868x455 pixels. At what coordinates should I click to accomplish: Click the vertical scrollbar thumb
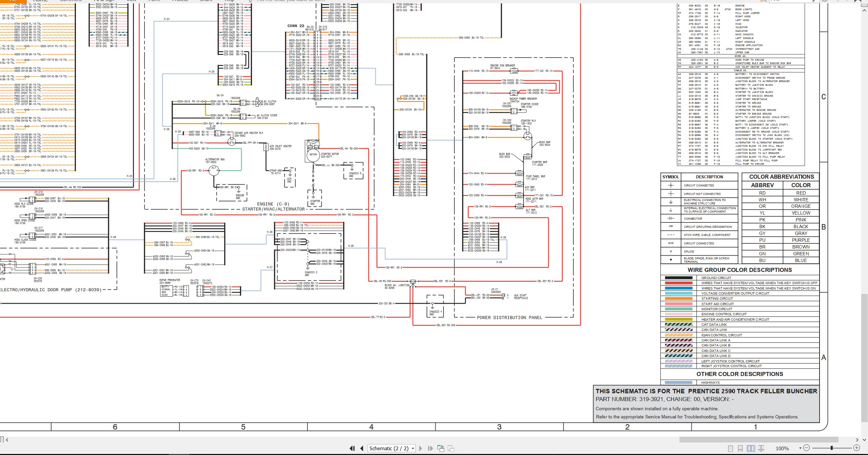(864, 358)
